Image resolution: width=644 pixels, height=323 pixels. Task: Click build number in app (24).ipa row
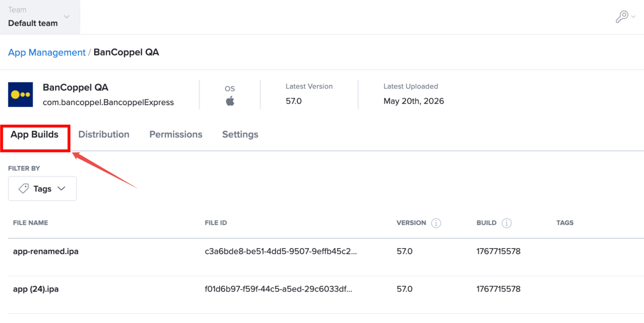498,289
